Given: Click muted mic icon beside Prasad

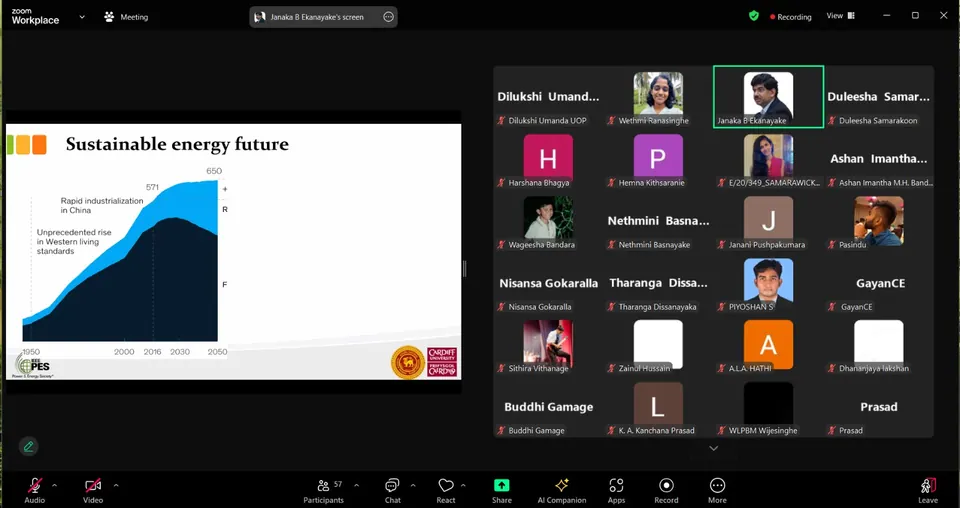Looking at the screenshot, I should [831, 430].
